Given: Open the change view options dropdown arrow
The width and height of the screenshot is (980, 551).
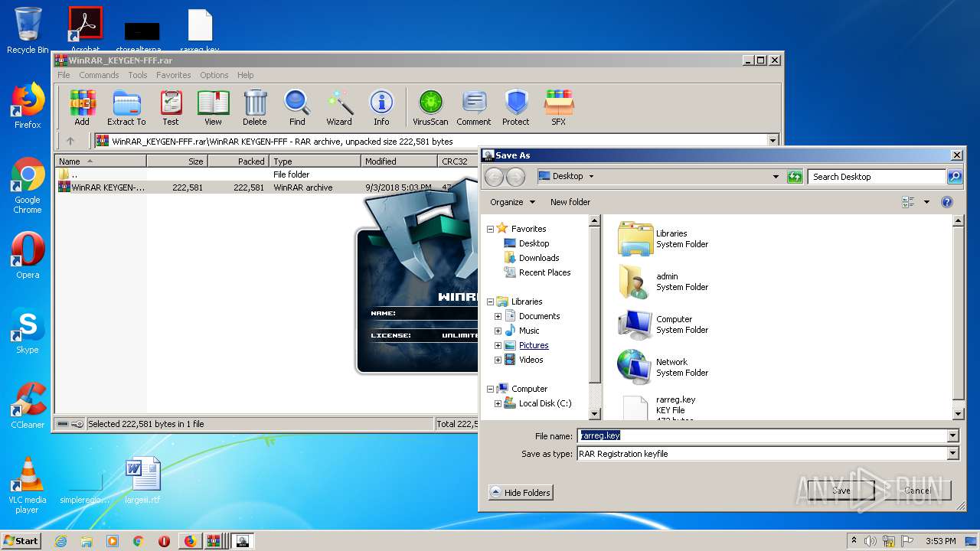Looking at the screenshot, I should coord(926,202).
